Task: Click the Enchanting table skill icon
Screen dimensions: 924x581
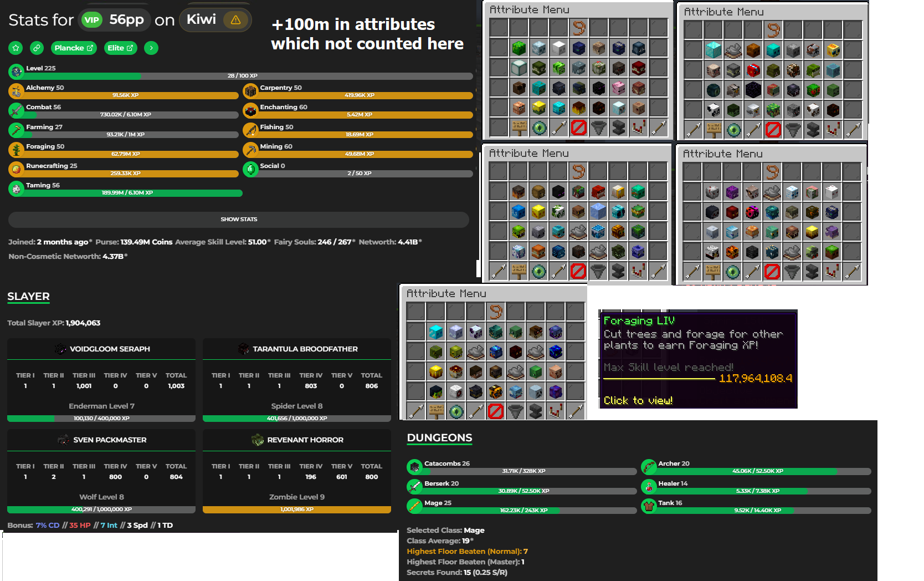Action: 250,110
